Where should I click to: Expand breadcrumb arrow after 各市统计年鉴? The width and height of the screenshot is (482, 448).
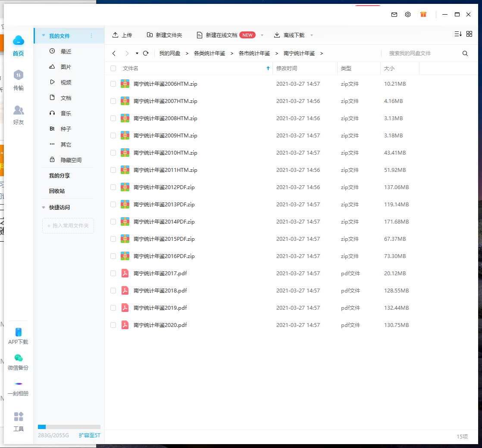point(277,53)
